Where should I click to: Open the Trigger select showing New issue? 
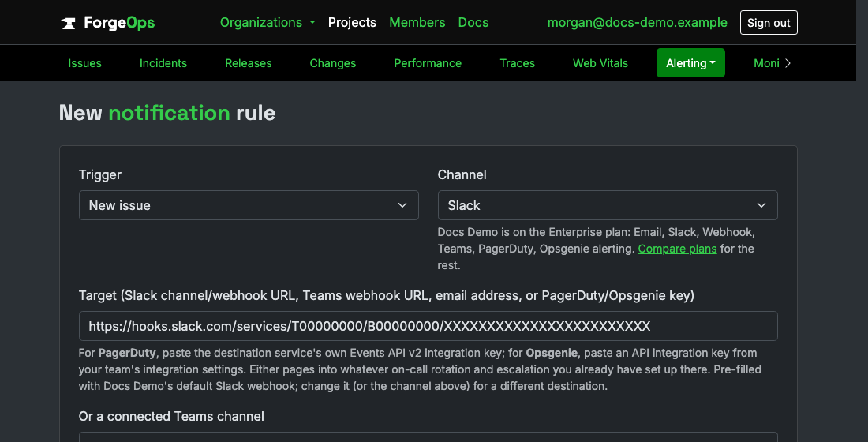click(x=249, y=205)
